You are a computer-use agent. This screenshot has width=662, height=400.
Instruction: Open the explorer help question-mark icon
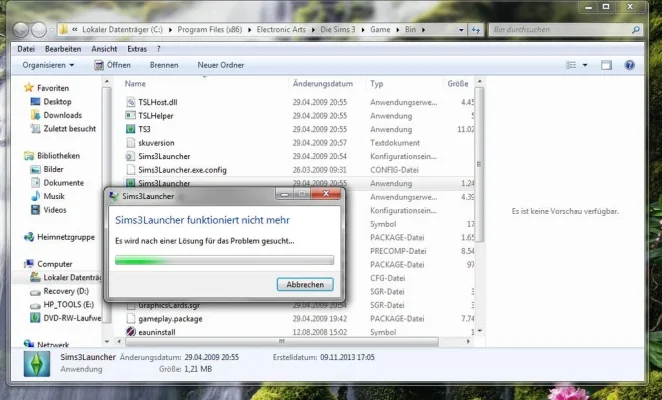coord(629,65)
